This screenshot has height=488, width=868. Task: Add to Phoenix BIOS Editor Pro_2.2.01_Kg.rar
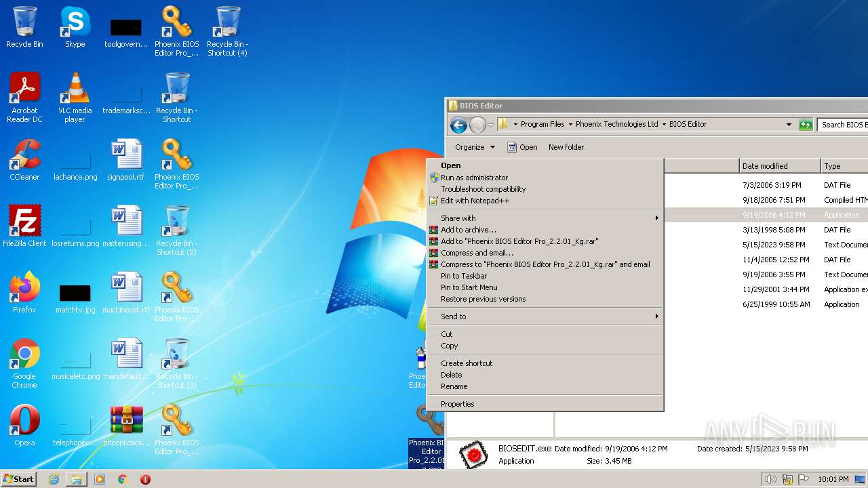pyautogui.click(x=545, y=241)
